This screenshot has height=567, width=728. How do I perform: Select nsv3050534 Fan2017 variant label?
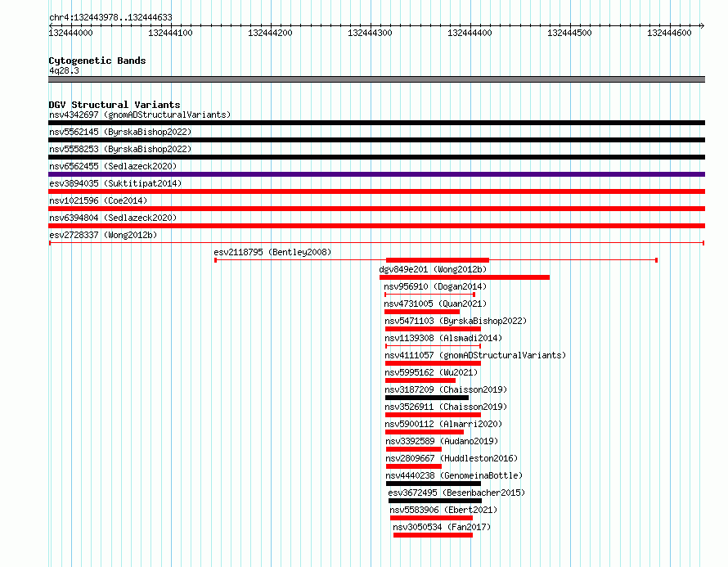point(442,527)
